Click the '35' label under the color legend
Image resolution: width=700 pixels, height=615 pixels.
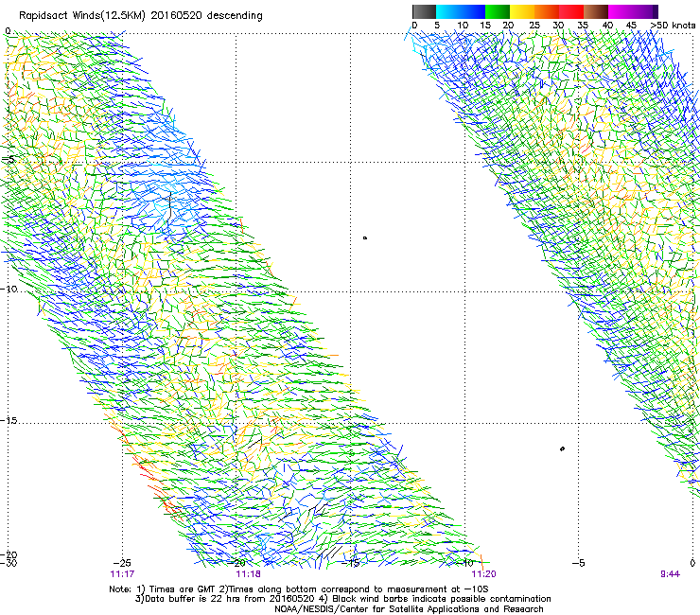(583, 26)
